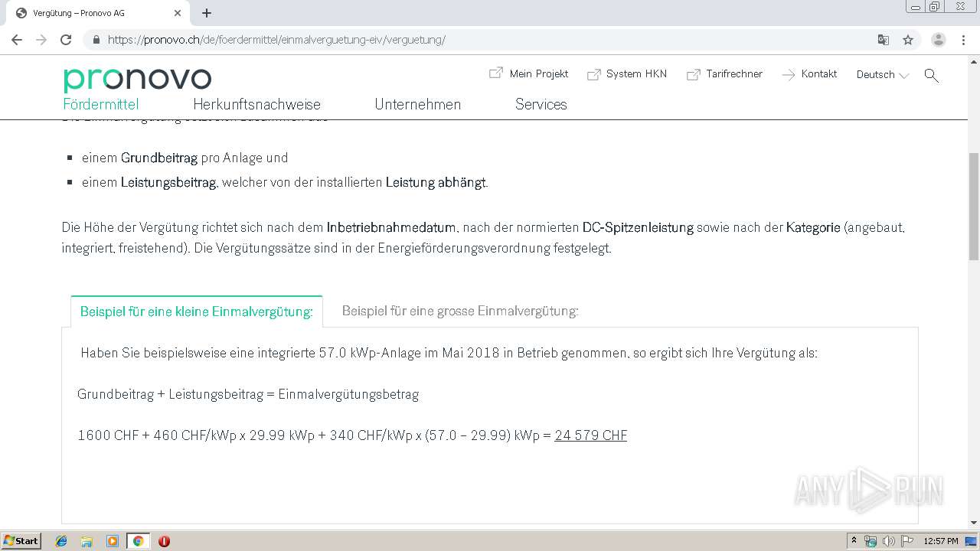Launch Internet Explorer from the taskbar
980x551 pixels.
pos(61,541)
